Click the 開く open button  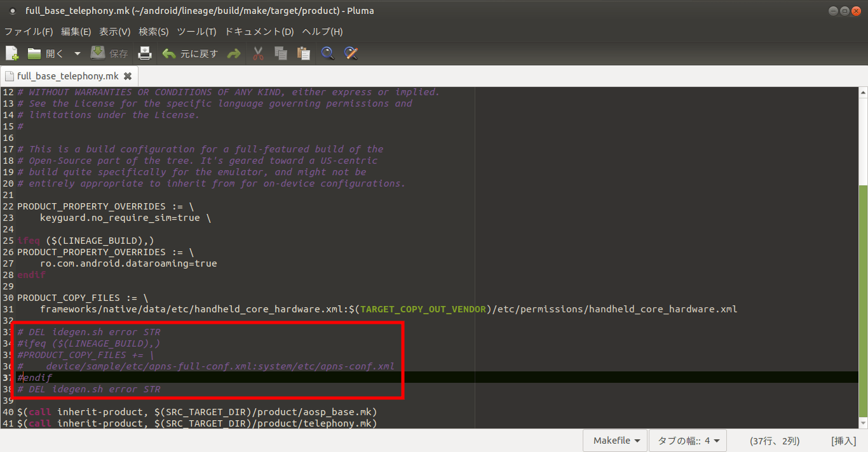(46, 54)
